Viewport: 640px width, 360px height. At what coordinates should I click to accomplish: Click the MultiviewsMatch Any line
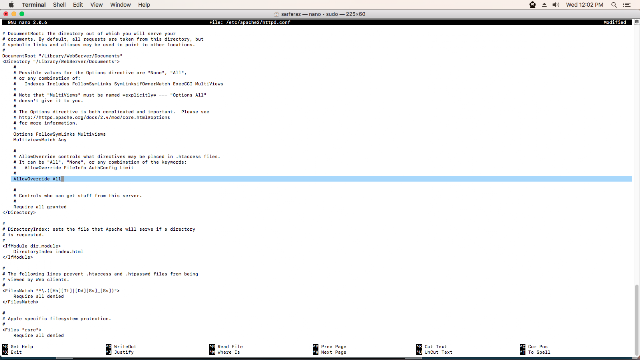(x=40, y=140)
